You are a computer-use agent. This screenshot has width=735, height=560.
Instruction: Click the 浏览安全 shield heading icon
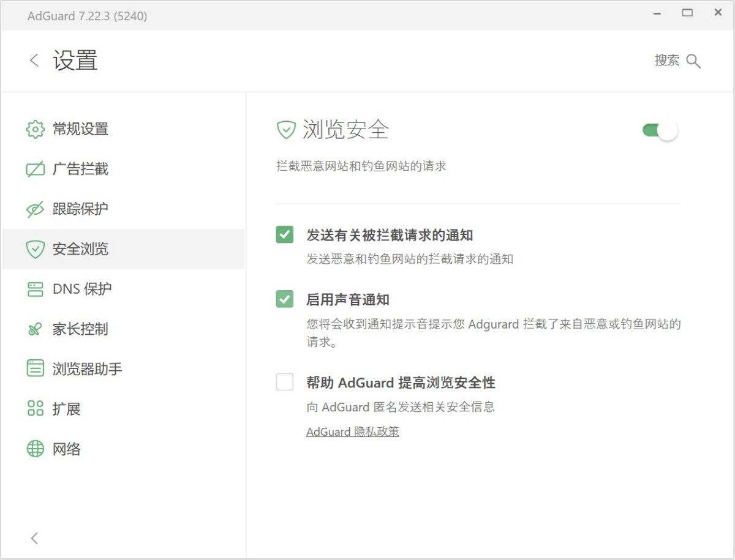[x=286, y=130]
